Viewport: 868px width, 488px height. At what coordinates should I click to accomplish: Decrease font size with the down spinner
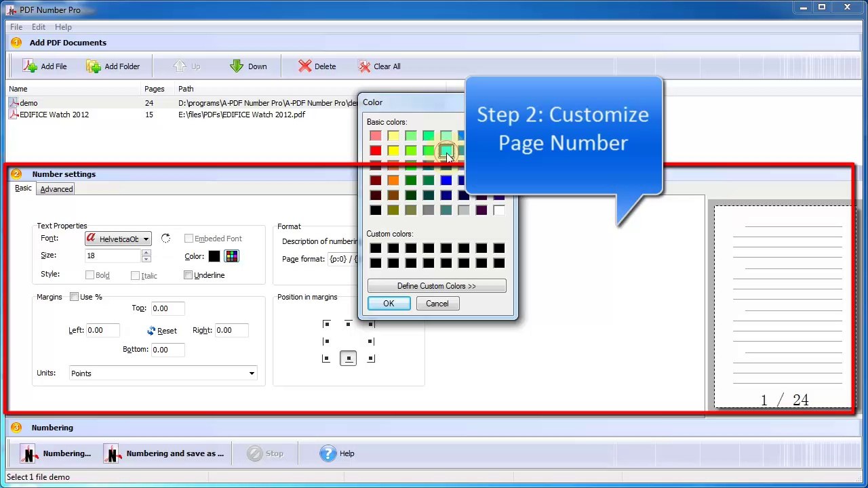146,259
